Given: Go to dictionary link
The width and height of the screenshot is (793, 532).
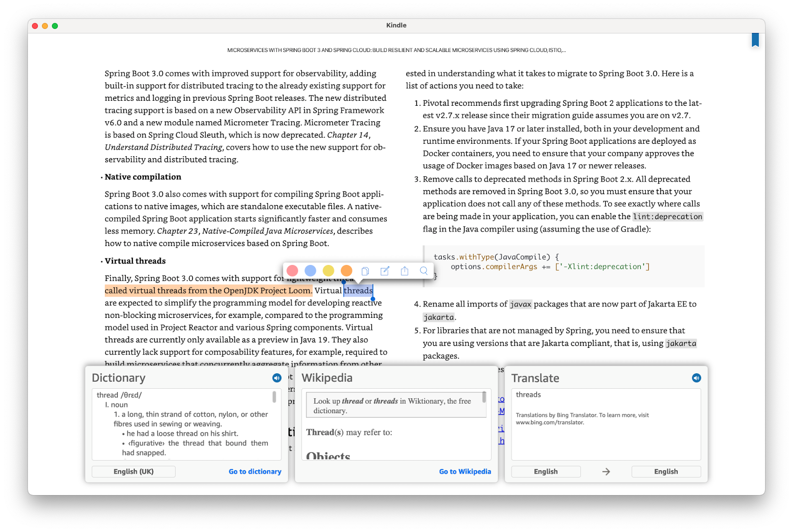Looking at the screenshot, I should tap(255, 472).
